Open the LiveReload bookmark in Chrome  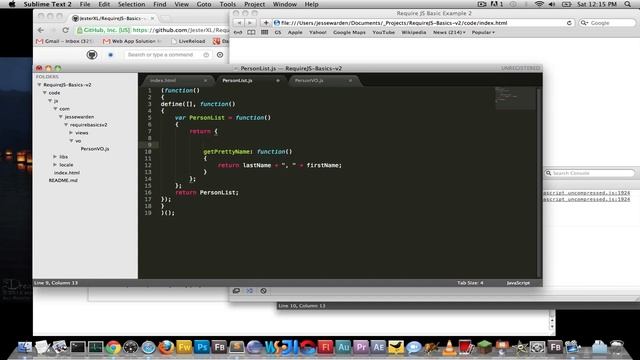(x=188, y=41)
